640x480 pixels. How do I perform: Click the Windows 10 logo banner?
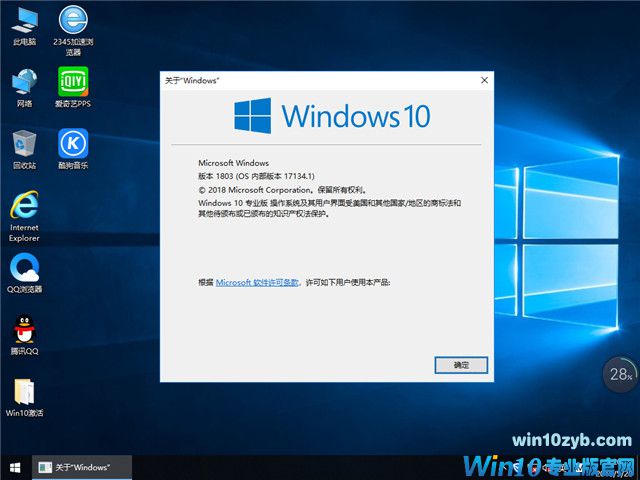coord(332,116)
